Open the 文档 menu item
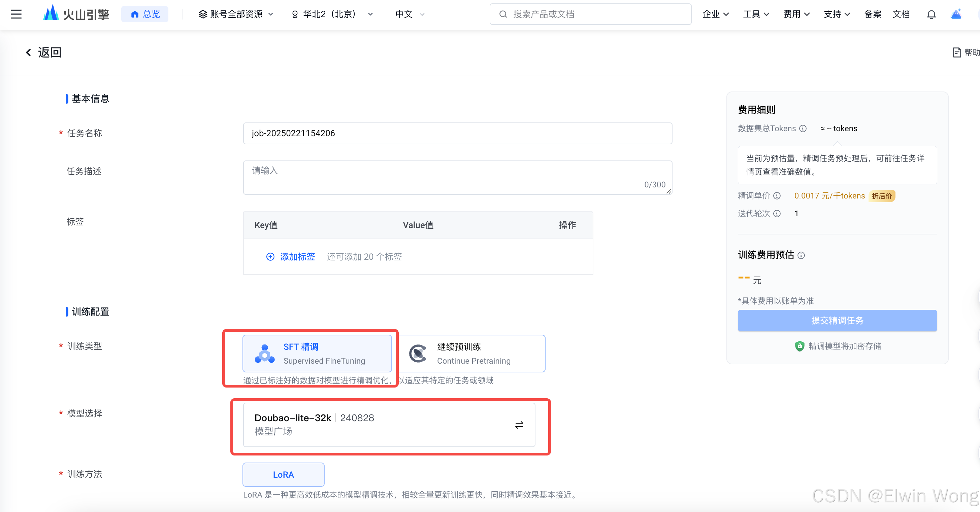The height and width of the screenshot is (512, 980). (901, 14)
